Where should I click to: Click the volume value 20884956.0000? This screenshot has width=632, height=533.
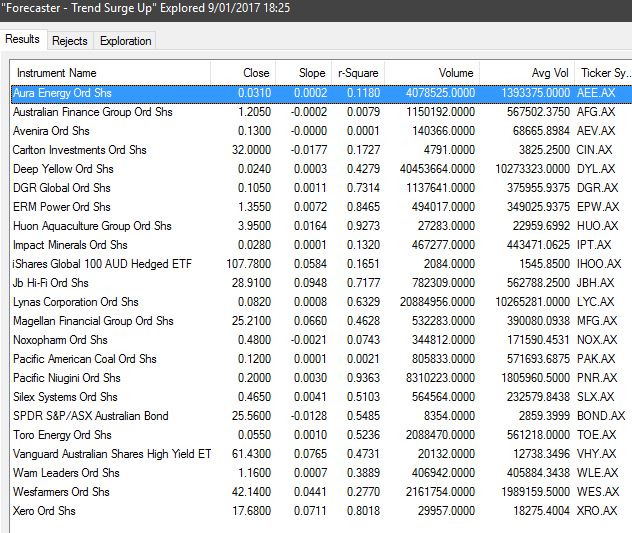click(437, 302)
